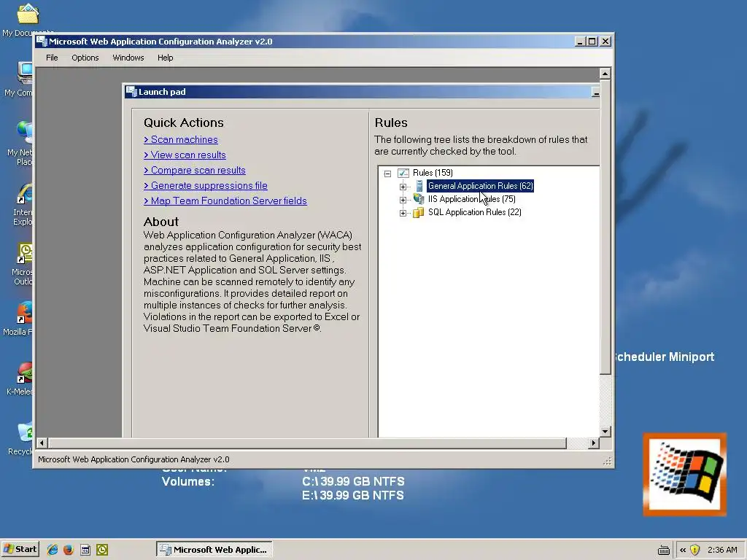Viewport: 747px width, 560px height.
Task: Click Map Team Foundation Server fields
Action: tap(225, 201)
